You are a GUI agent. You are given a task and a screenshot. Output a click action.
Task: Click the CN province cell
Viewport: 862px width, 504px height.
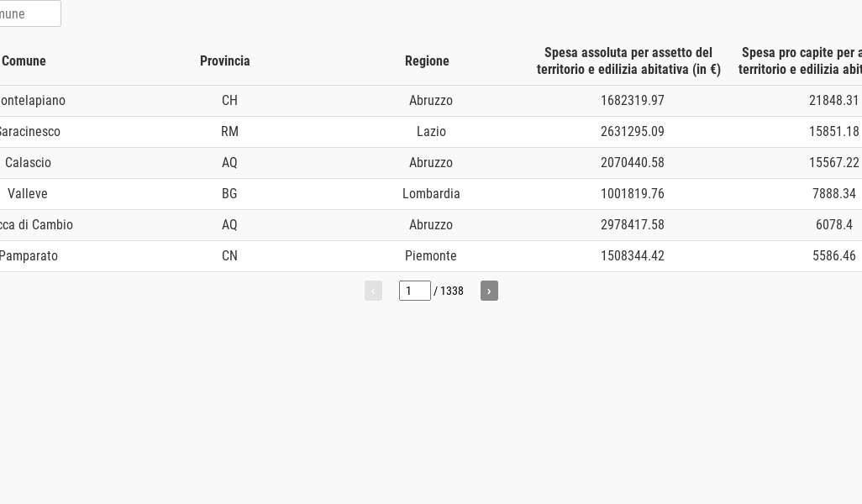(x=229, y=256)
